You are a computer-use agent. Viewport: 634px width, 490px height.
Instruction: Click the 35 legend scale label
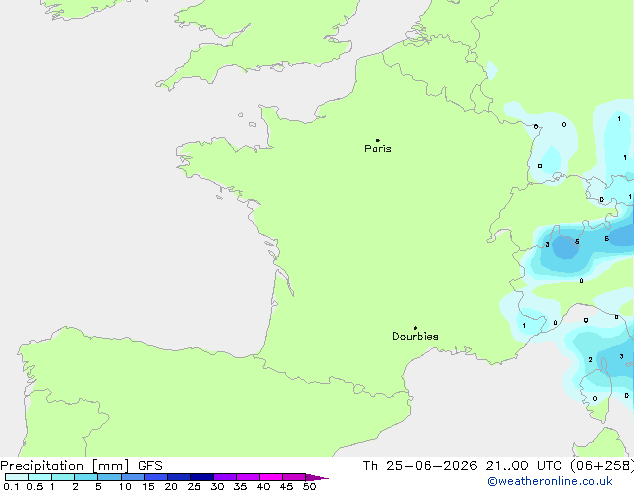coord(240,486)
